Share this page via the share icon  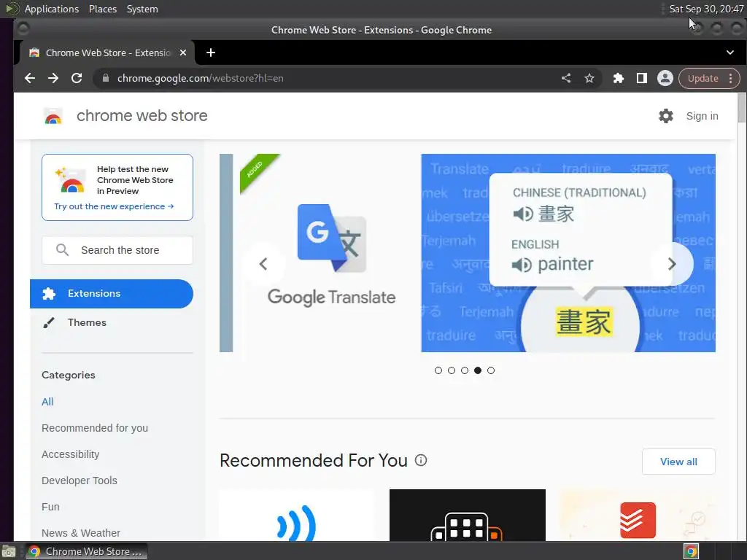coord(566,78)
